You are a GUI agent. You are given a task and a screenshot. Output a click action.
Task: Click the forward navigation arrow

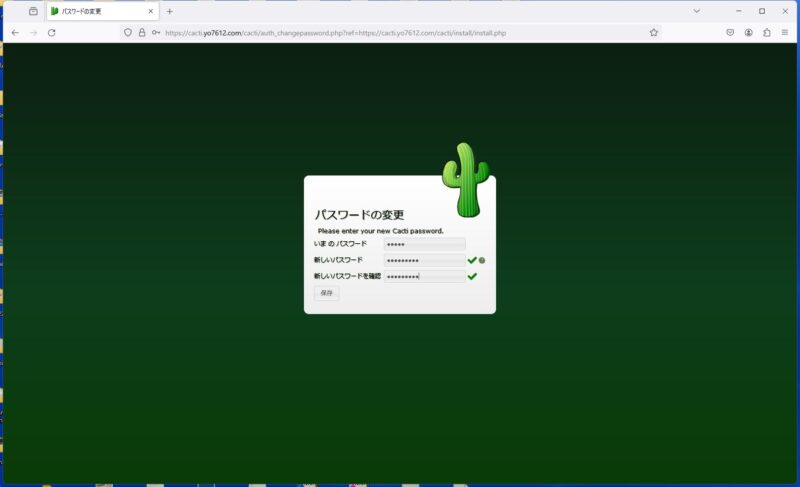(33, 33)
